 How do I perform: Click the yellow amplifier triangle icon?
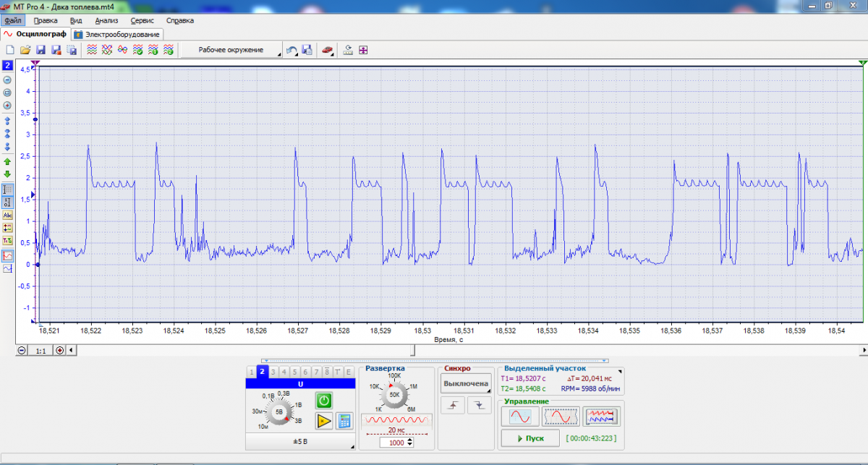(324, 420)
